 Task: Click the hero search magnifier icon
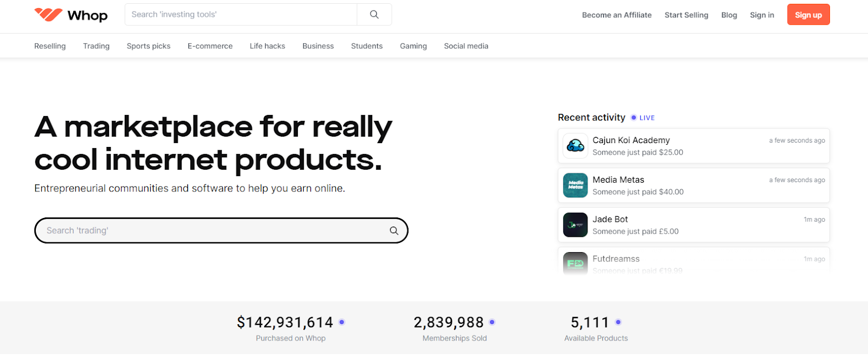click(x=394, y=230)
